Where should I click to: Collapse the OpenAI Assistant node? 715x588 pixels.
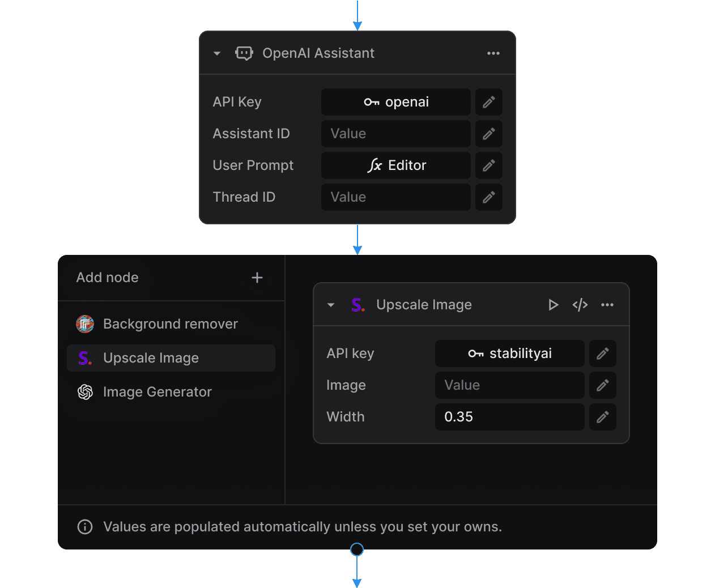coord(216,53)
